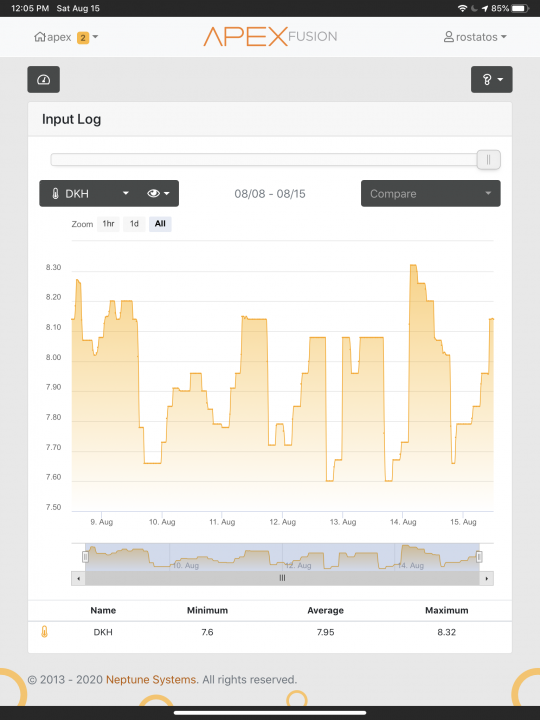The width and height of the screenshot is (540, 720).
Task: Expand the apex controller dropdown arrow
Action: tap(96, 37)
